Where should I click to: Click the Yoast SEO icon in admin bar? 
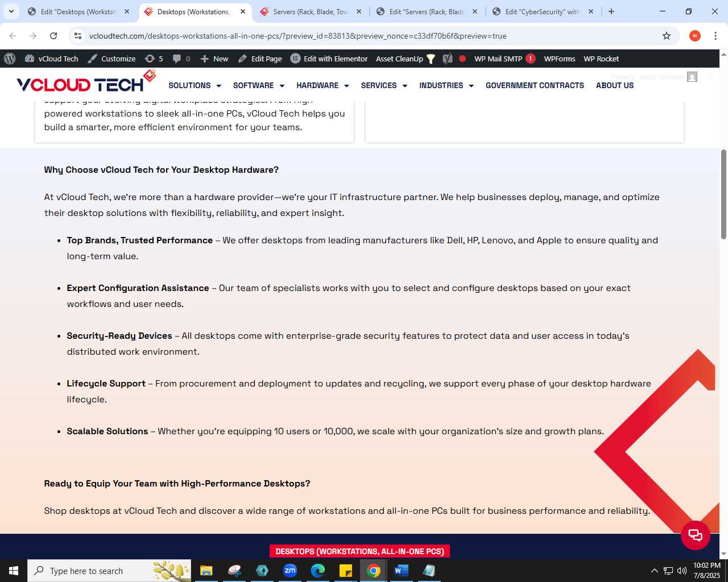[x=448, y=59]
